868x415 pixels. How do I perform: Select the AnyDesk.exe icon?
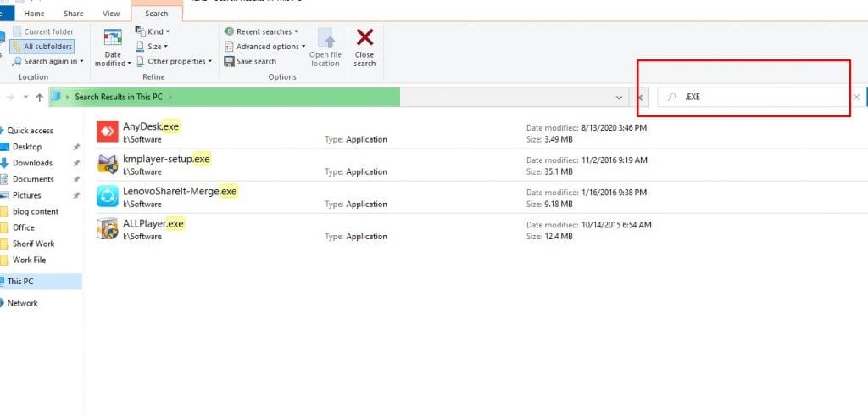click(x=108, y=132)
